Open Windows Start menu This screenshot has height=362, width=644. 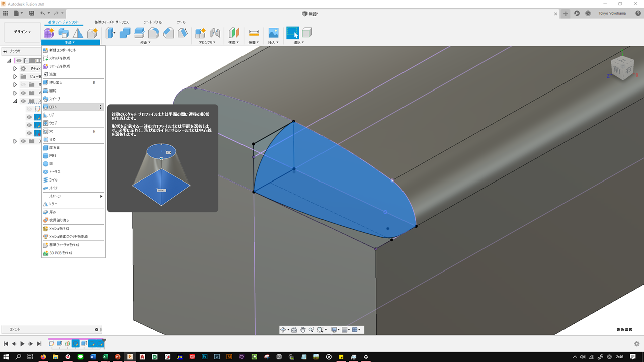pos(6,357)
